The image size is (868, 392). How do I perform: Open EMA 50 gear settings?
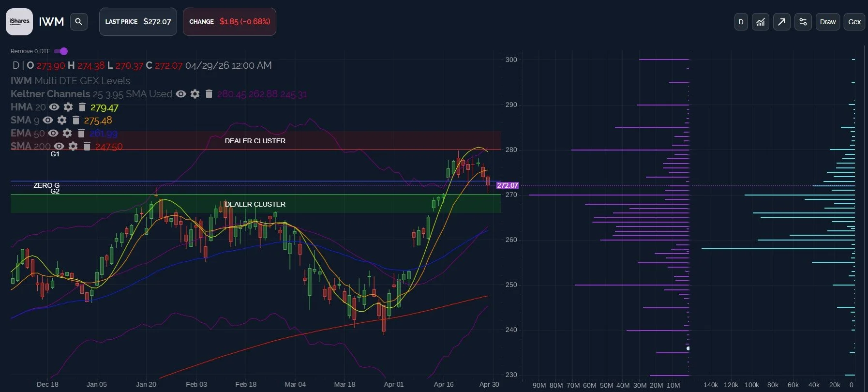tap(67, 133)
